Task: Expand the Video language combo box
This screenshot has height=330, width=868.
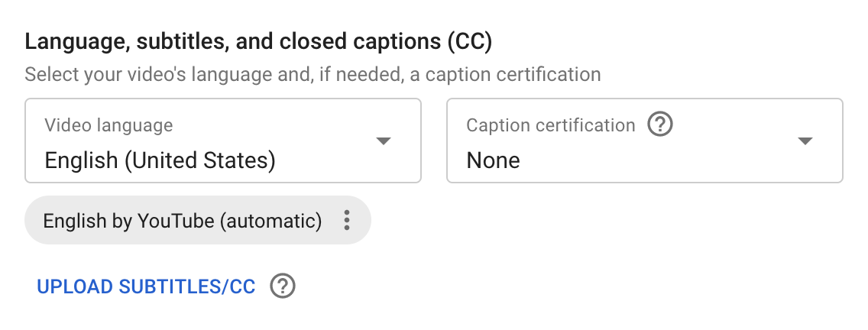Action: [223, 141]
